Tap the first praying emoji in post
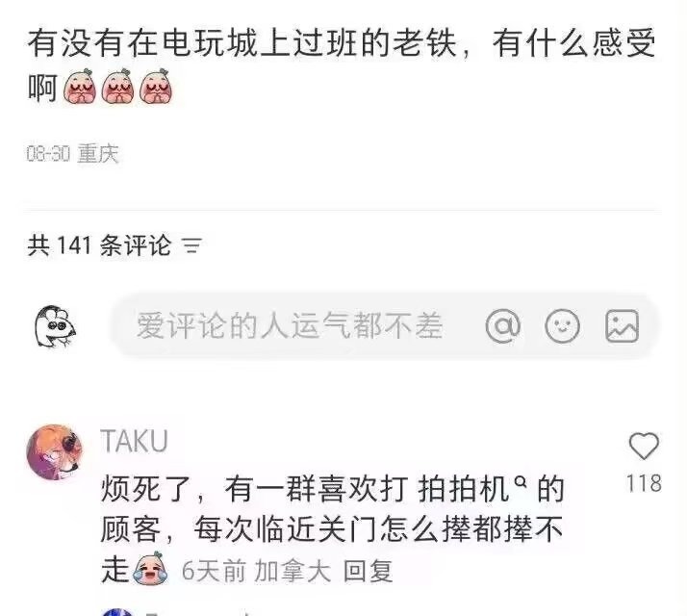Screen dimensions: 687x616 click(x=80, y=87)
